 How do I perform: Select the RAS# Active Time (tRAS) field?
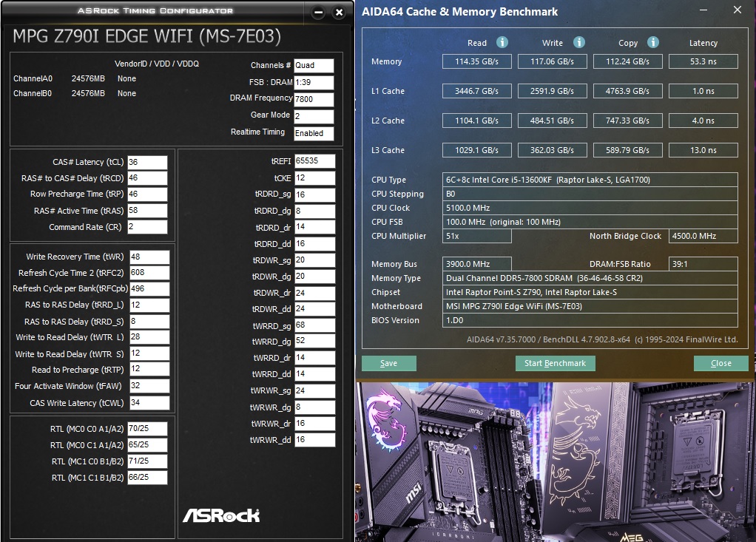coord(147,211)
